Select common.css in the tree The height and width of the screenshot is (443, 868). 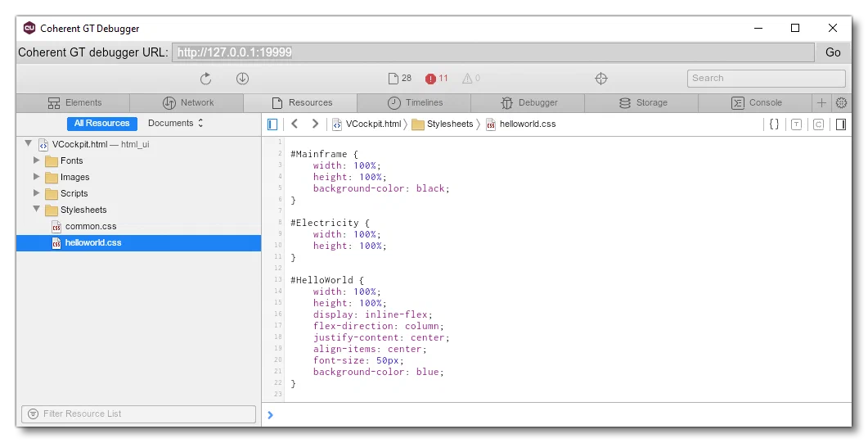tap(138, 226)
